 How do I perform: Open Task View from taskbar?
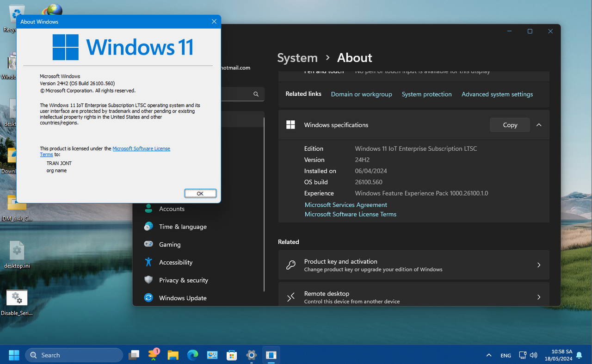pyautogui.click(x=134, y=355)
